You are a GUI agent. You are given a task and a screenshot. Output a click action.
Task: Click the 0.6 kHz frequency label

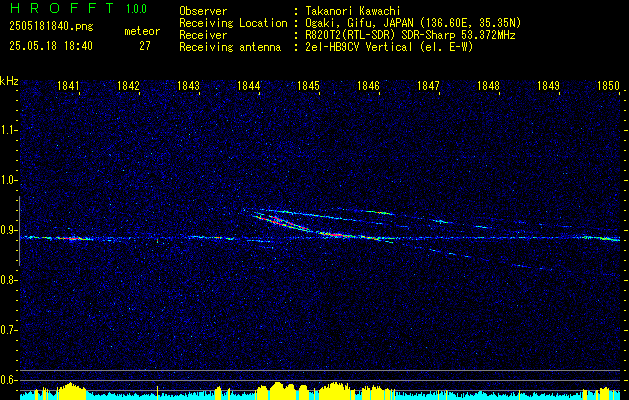coord(7,380)
